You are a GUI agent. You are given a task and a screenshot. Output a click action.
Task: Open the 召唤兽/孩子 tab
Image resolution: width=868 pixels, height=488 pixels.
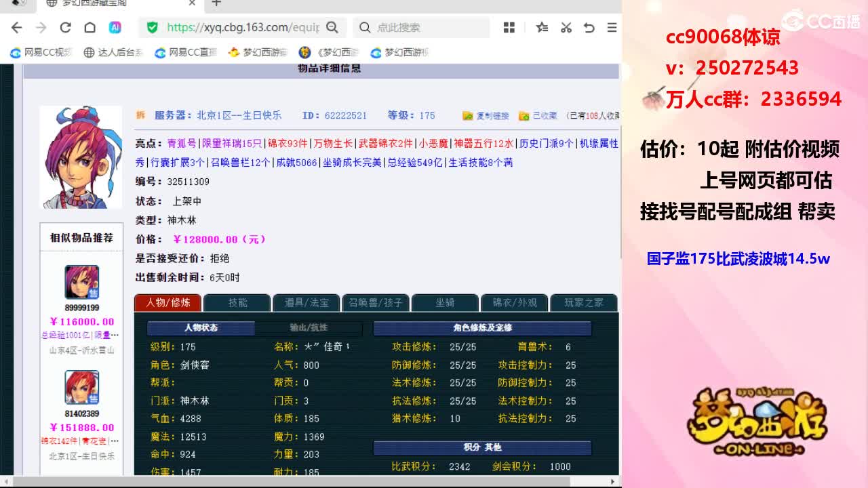pos(376,302)
